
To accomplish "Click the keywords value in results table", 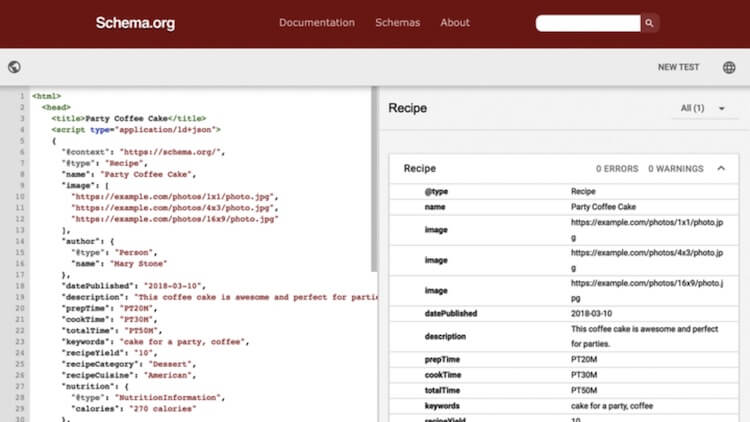I will coord(612,406).
